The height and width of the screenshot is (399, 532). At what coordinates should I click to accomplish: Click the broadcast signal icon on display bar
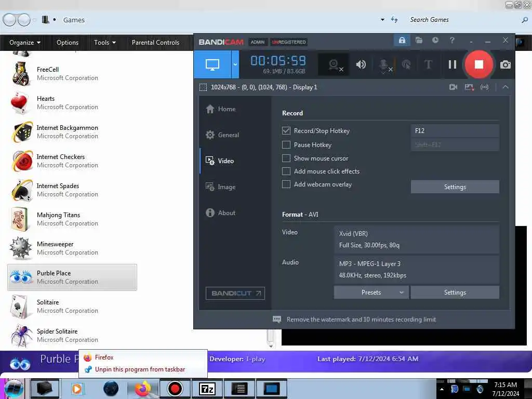485,87
